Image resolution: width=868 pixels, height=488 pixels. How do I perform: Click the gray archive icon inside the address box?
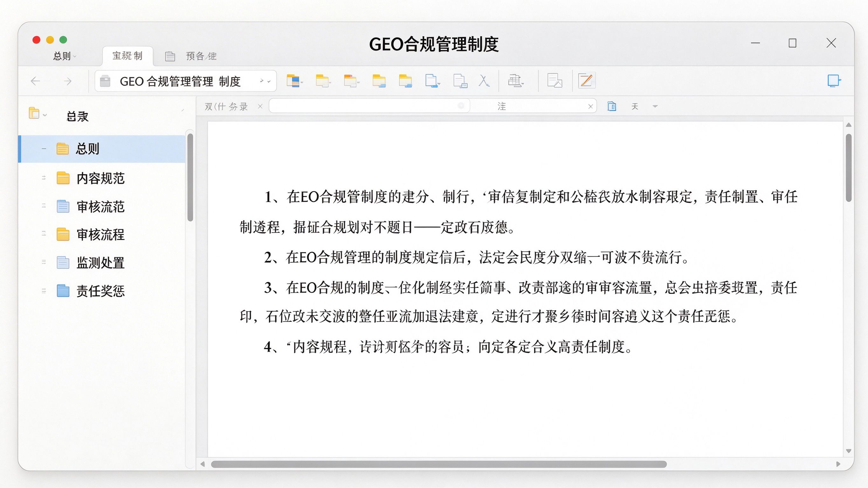coord(105,81)
